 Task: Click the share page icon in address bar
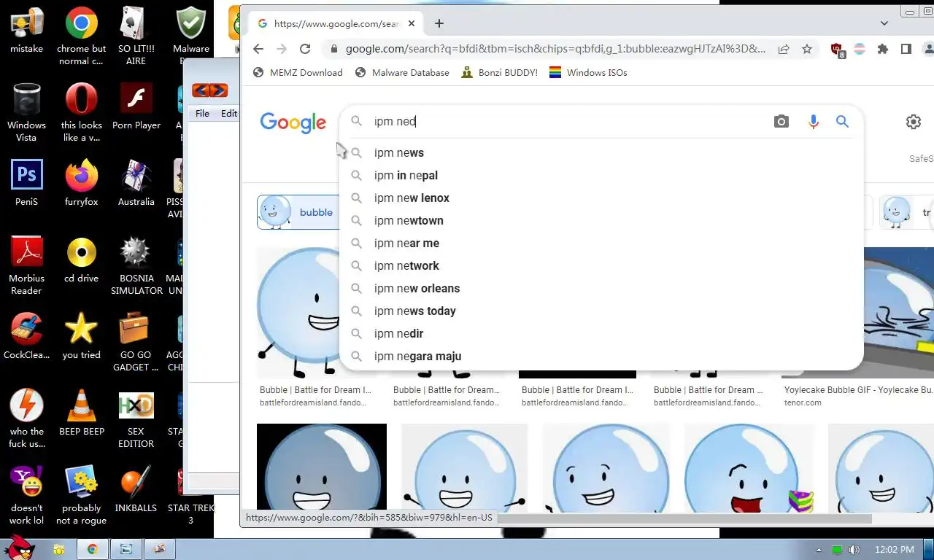pos(784,49)
